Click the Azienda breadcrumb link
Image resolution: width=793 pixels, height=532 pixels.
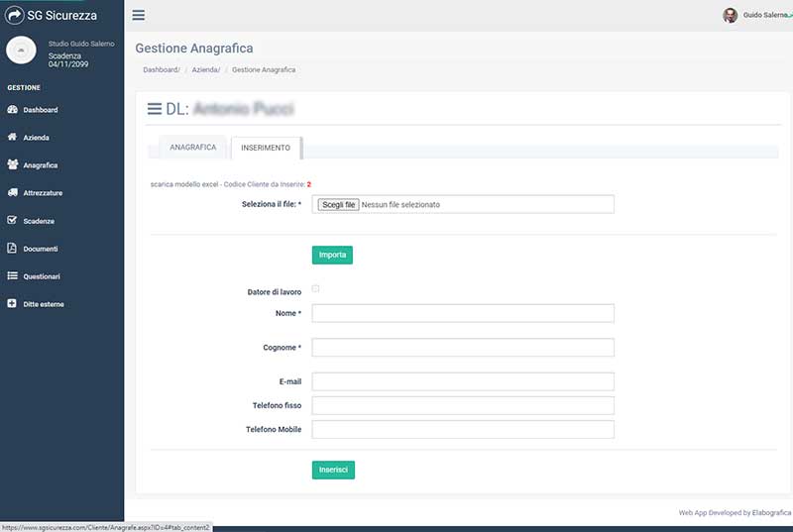point(206,69)
